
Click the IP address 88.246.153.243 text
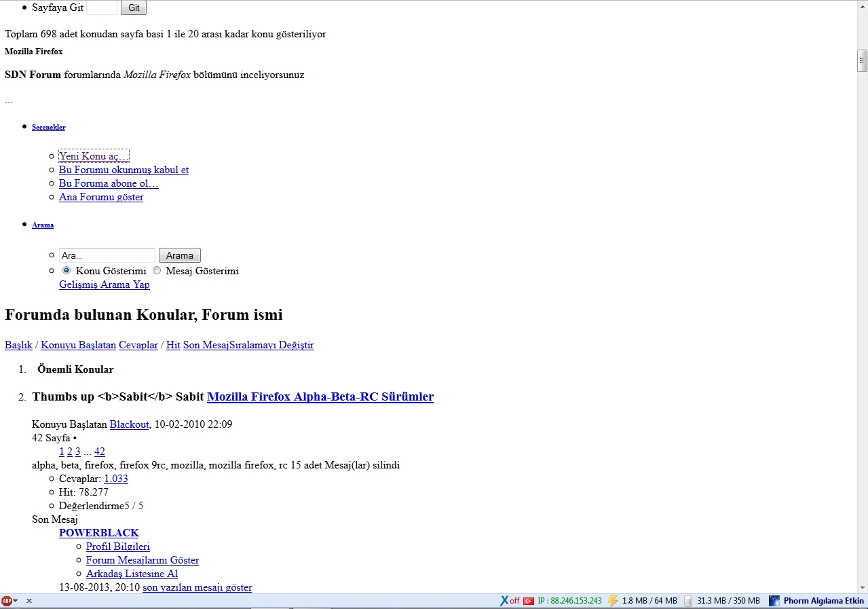click(x=569, y=601)
